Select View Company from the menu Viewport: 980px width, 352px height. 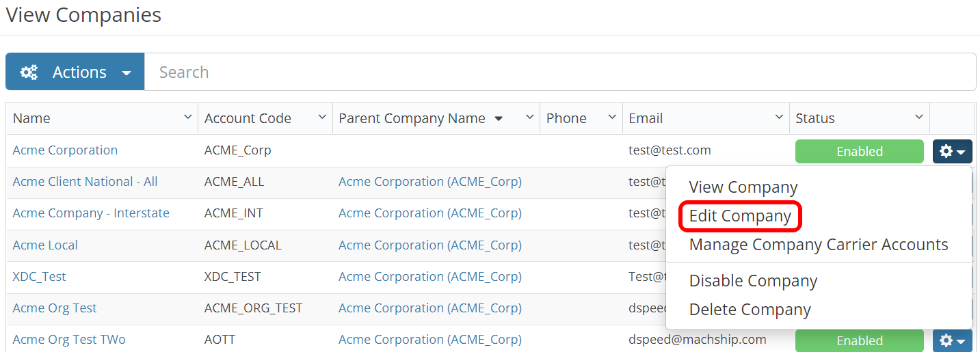click(x=743, y=187)
